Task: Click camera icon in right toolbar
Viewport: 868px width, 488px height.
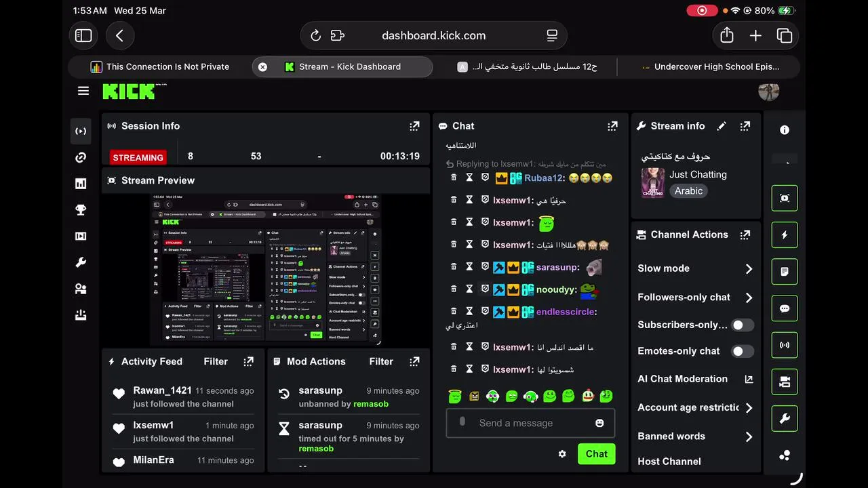Action: coord(785,382)
